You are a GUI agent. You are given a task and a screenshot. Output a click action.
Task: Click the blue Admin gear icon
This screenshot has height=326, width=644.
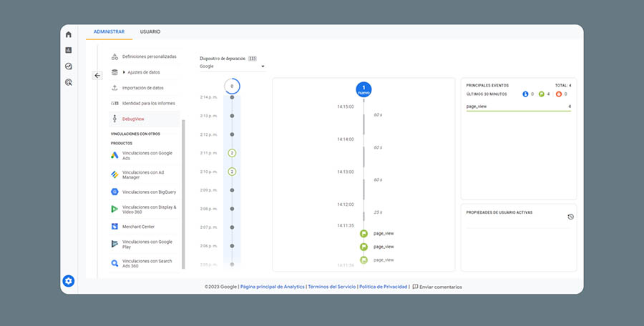69,281
